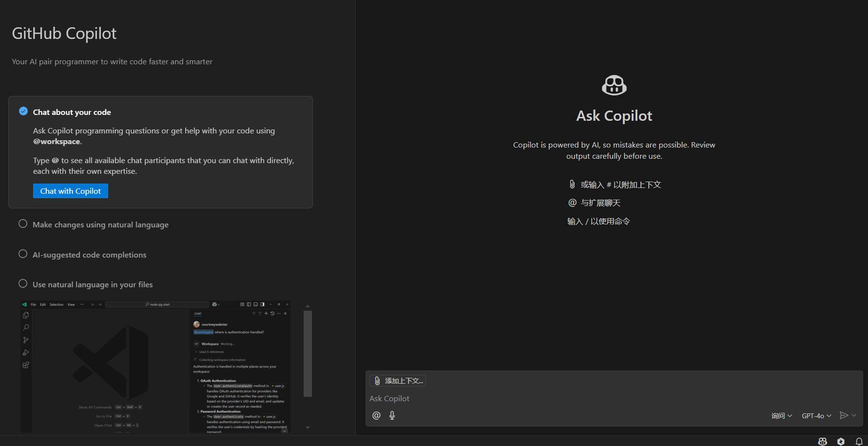
Task: Click the Chat with Copilot button
Action: tap(71, 191)
